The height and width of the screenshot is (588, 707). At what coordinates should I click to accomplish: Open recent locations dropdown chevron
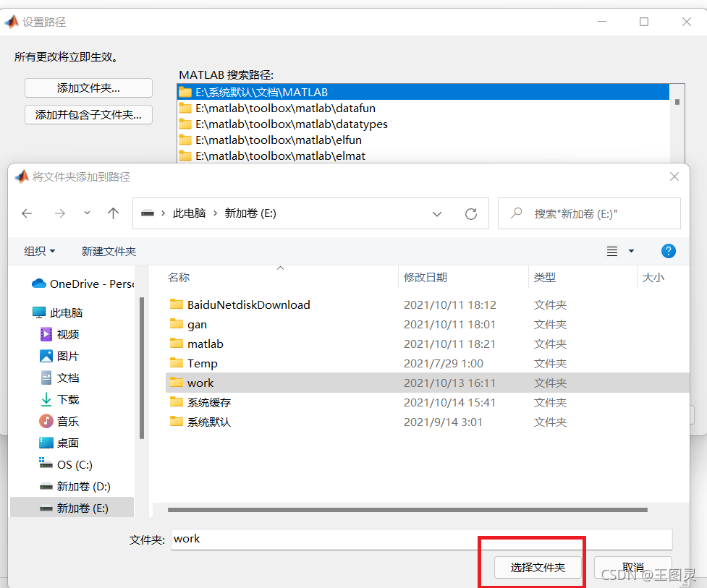(87, 213)
